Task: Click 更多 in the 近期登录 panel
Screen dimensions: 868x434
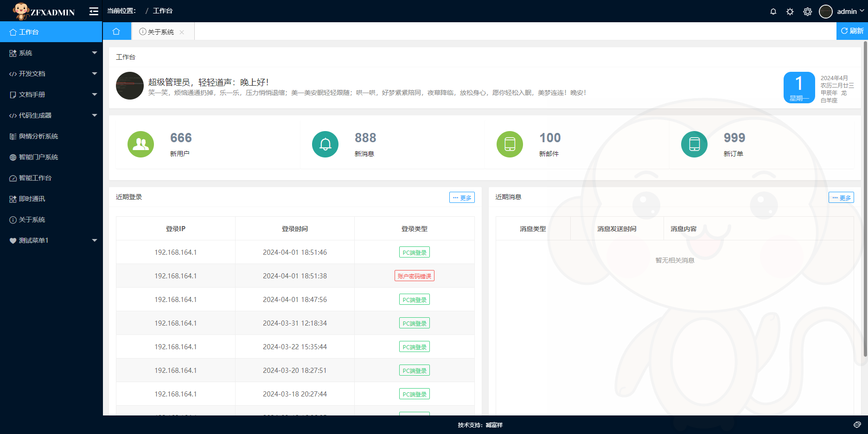Action: pos(462,198)
